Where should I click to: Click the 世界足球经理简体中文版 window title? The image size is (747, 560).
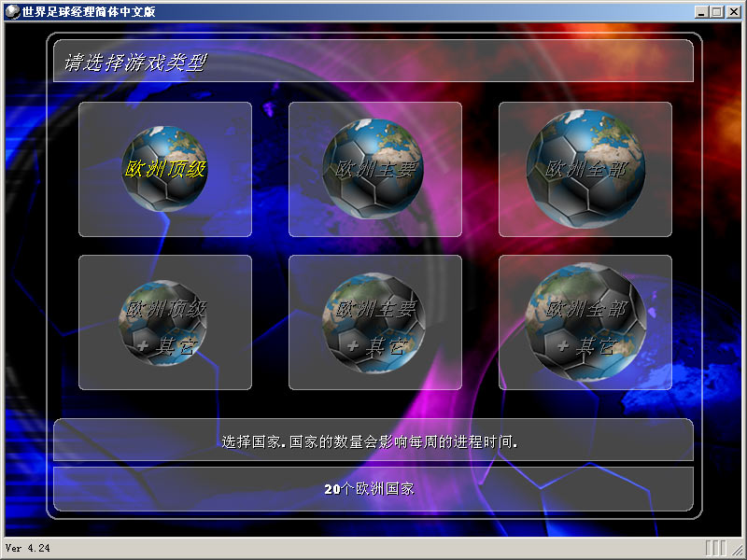[89, 11]
